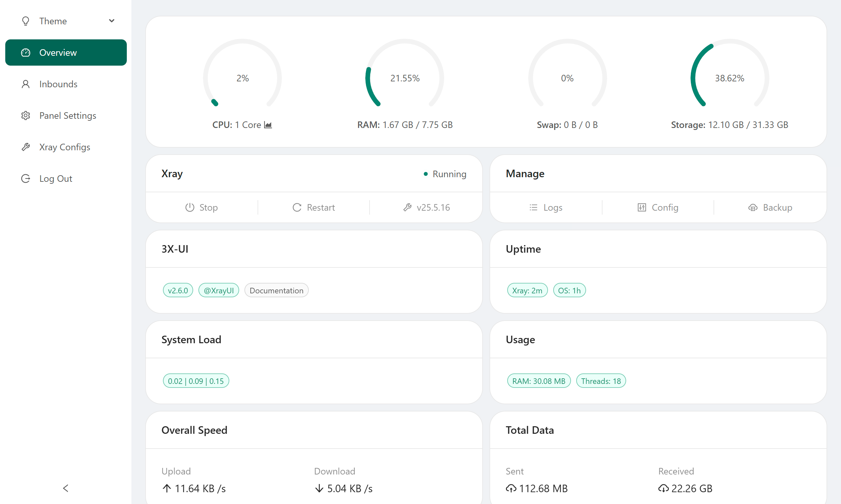
Task: Click the Restart circular arrow icon
Action: point(297,207)
